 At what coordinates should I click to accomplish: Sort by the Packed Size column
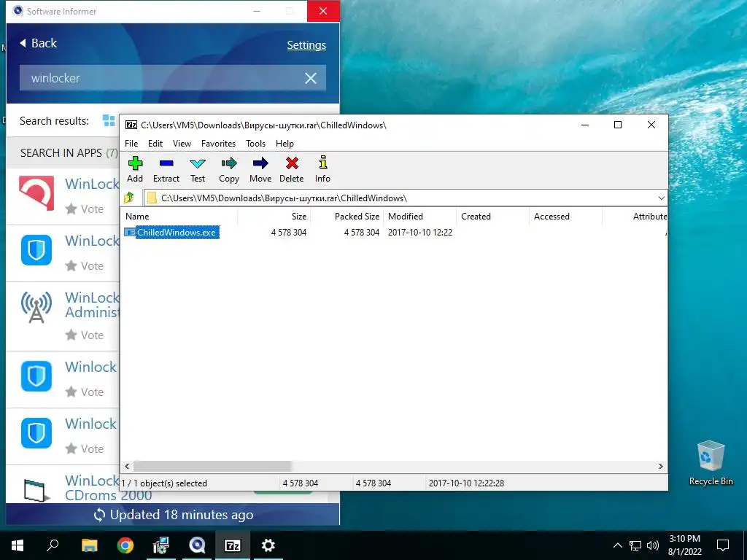347,216
